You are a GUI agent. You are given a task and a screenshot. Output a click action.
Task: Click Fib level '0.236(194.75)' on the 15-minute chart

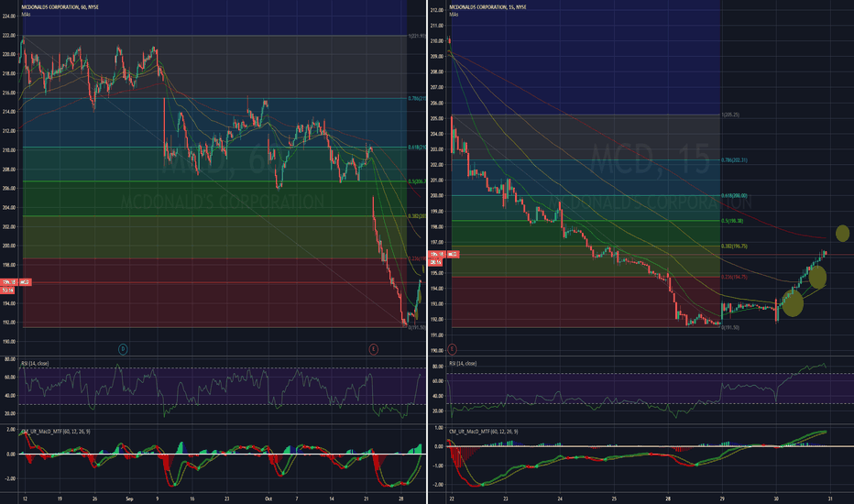click(734, 277)
